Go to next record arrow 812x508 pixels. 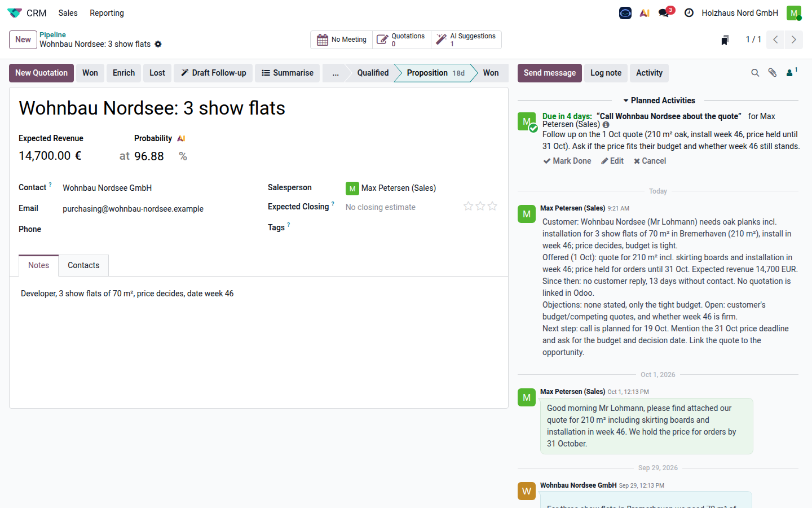coord(794,40)
